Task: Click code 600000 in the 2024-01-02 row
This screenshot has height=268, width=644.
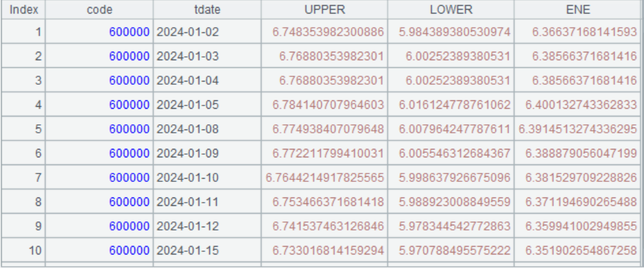Action: tap(99, 32)
